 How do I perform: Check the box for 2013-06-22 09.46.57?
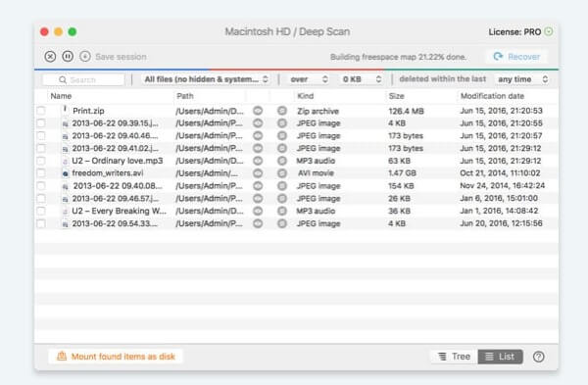41,198
